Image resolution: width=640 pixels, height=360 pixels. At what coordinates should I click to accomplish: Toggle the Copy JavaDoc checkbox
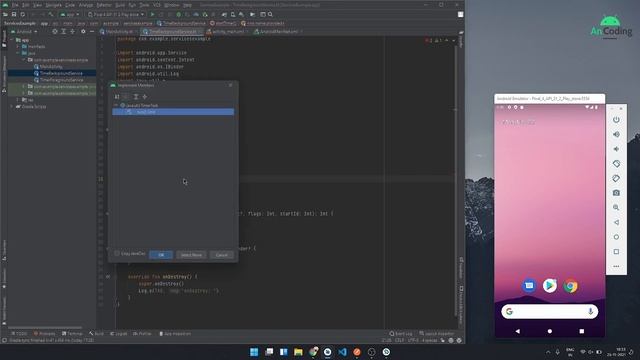pos(117,253)
